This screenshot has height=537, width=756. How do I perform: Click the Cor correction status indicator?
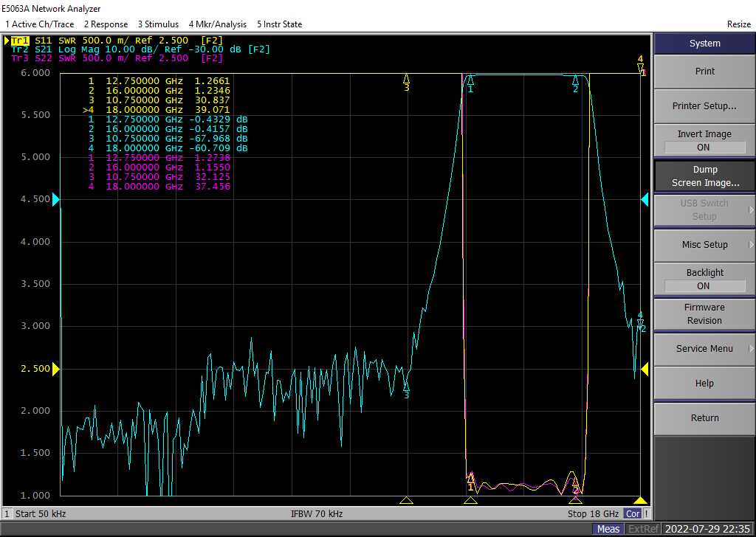point(633,514)
